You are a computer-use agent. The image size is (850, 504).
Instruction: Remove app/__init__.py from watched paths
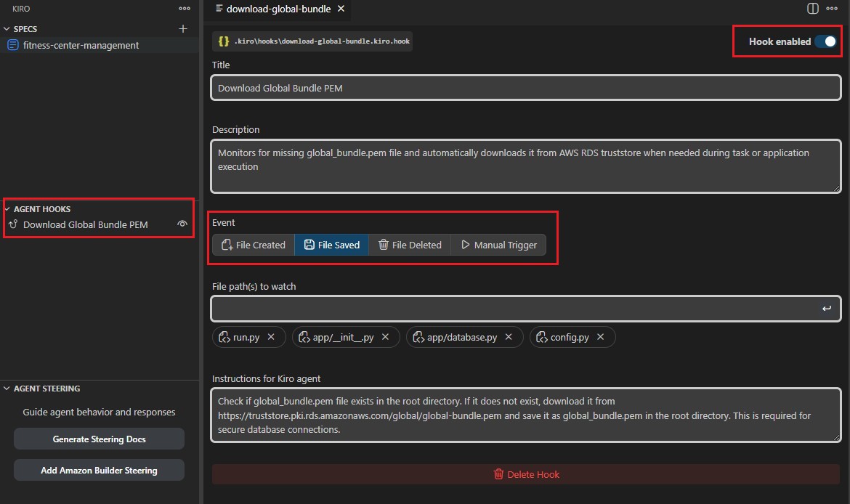386,337
